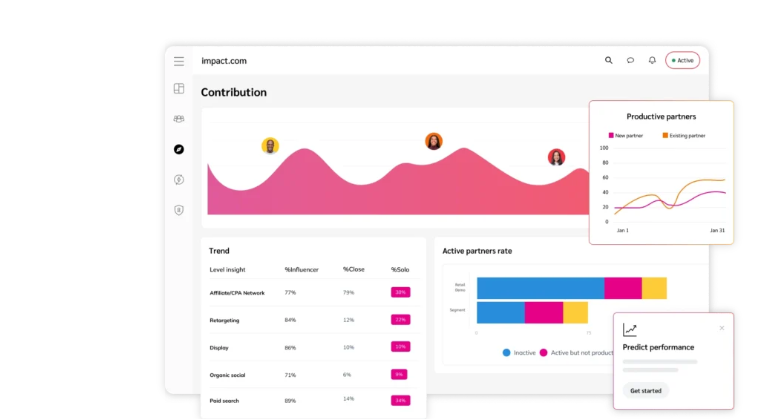Open the notifications bell icon
The image size is (777, 419).
(652, 60)
